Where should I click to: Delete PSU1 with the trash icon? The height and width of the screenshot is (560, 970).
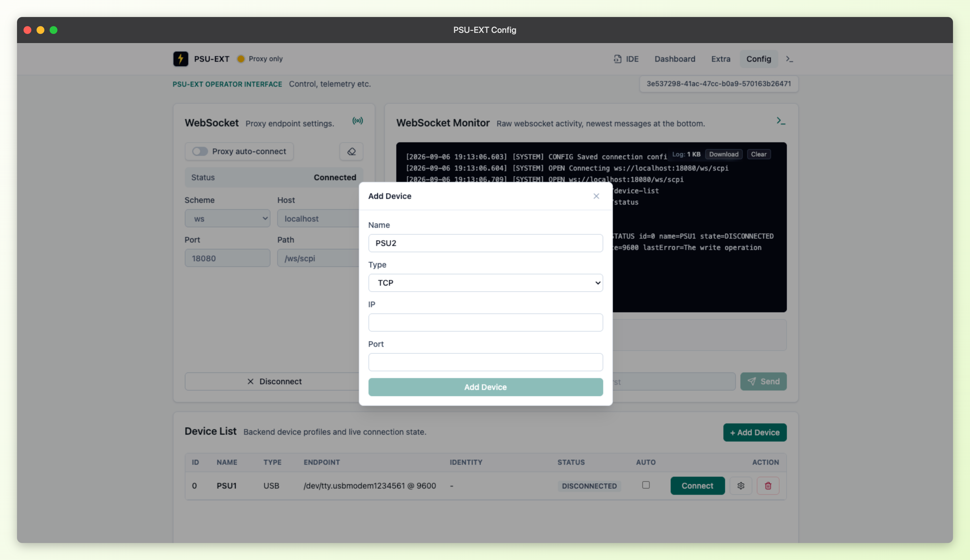click(x=768, y=486)
